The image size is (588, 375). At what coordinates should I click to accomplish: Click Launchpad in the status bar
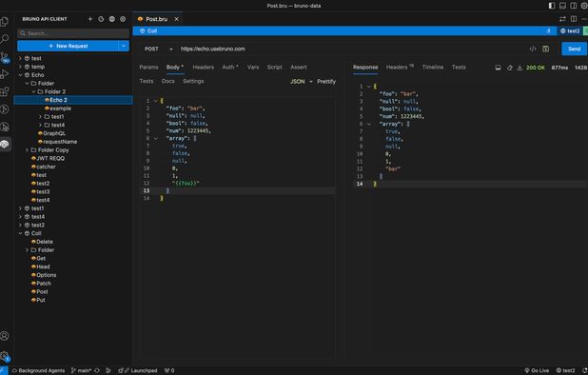point(138,370)
